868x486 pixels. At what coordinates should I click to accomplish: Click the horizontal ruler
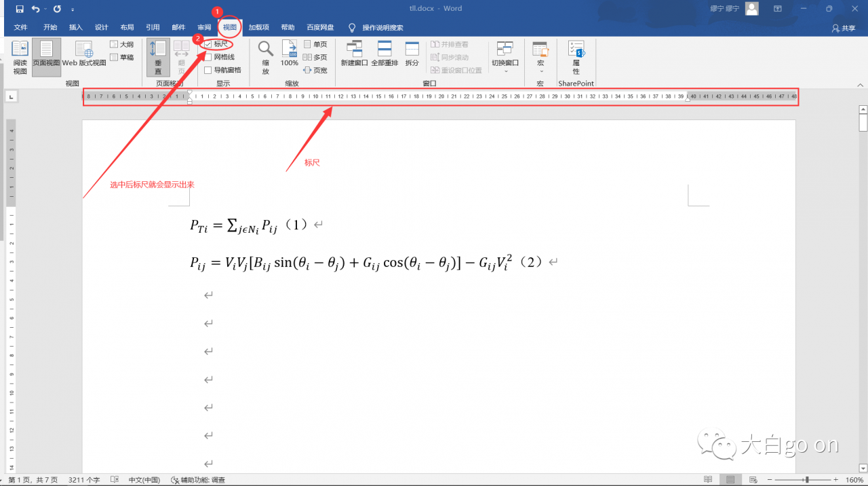440,97
